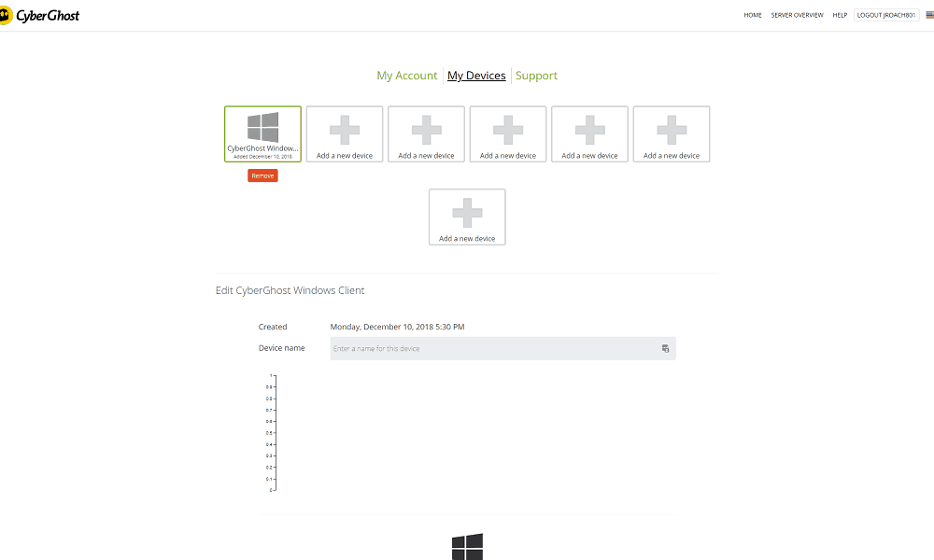
Task: Click the save icon inside the Device name field
Action: (665, 349)
